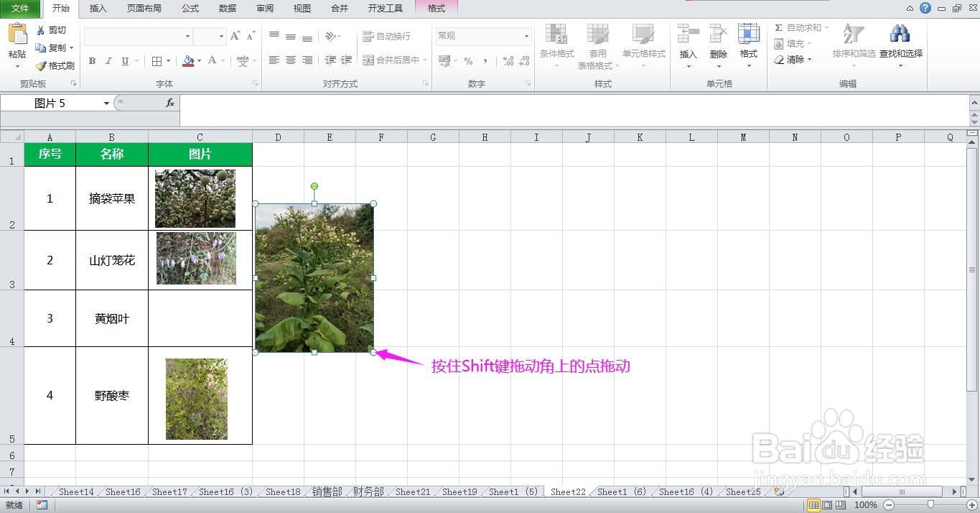Click the Cut (剪切) scissors icon
The image size is (980, 513).
click(41, 30)
